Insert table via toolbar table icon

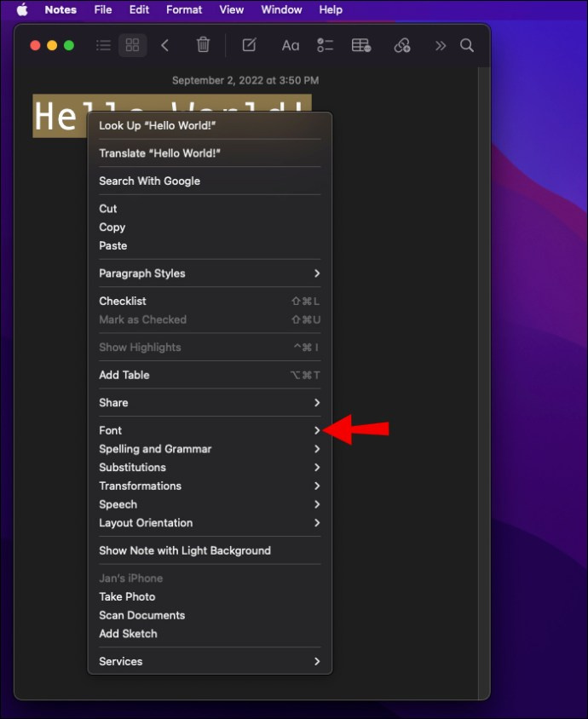[x=361, y=45]
